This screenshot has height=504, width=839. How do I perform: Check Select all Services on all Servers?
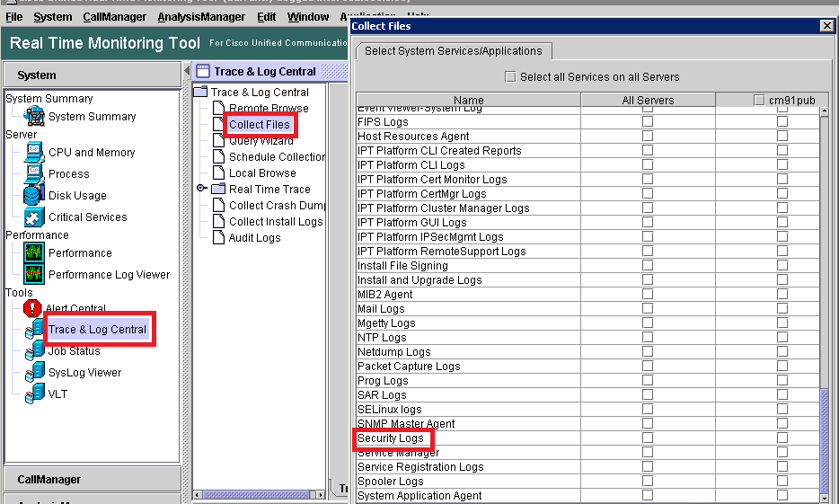[510, 76]
